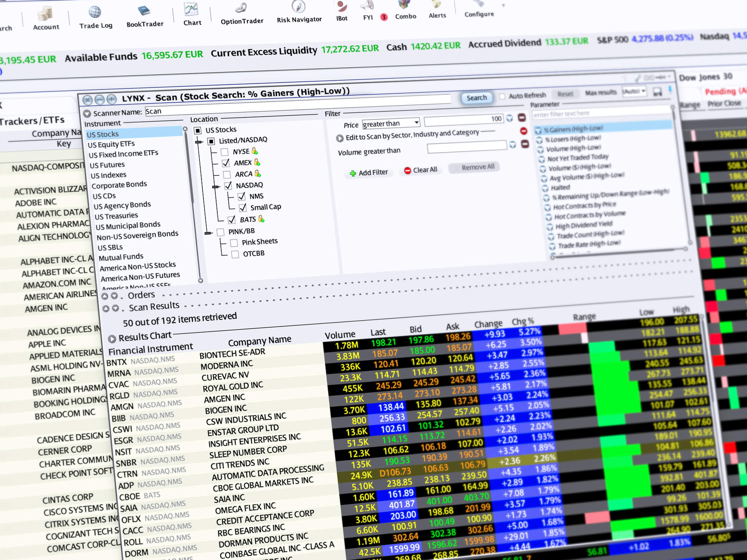Click the Parameter list horizontal scrollbar

click(x=619, y=253)
